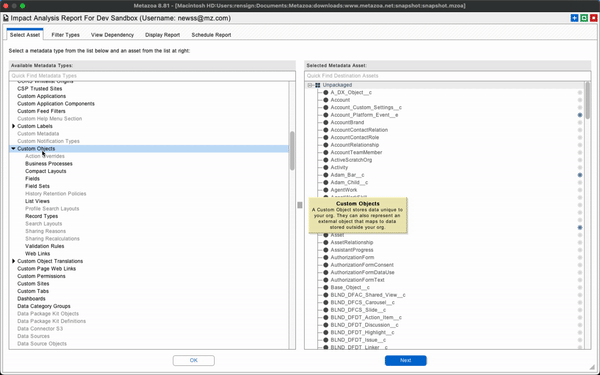The image size is (600, 375).
Task: Select the AssetRelationship asset
Action: pyautogui.click(x=352, y=243)
